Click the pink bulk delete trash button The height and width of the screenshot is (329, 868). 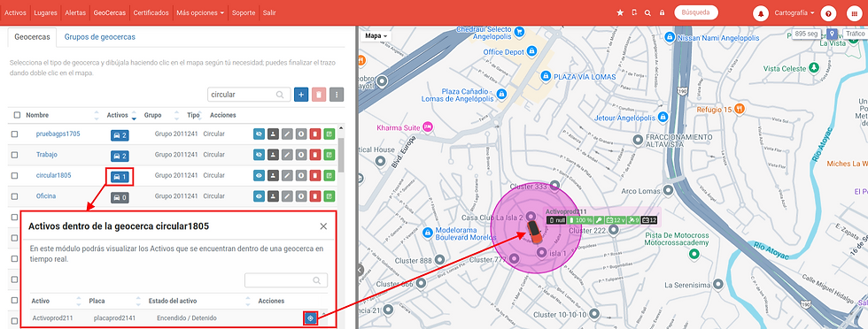[x=319, y=95]
